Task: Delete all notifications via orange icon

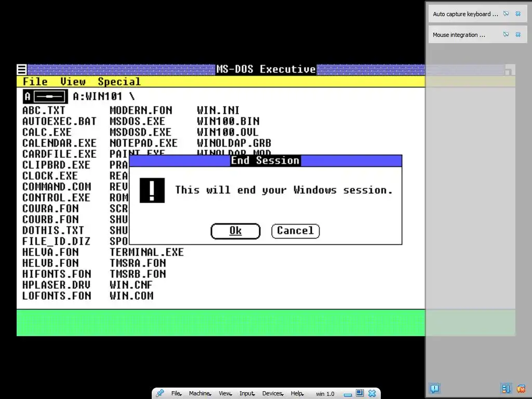Action: (x=521, y=389)
